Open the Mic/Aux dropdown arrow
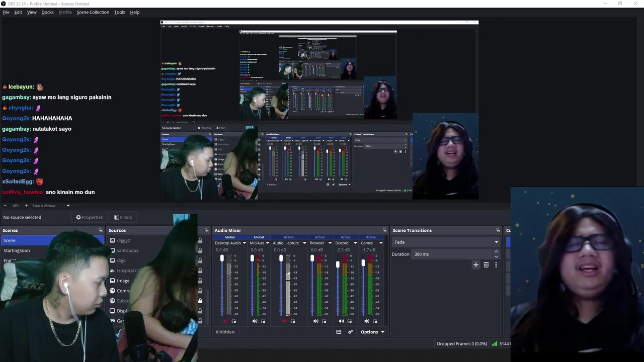Image resolution: width=644 pixels, height=362 pixels. click(x=267, y=243)
